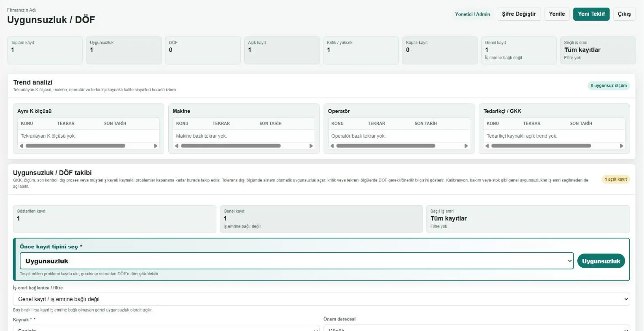This screenshot has width=644, height=331.
Task: Click SON TARİH header in Tedarikçi / GKK table
Action: coord(581,123)
